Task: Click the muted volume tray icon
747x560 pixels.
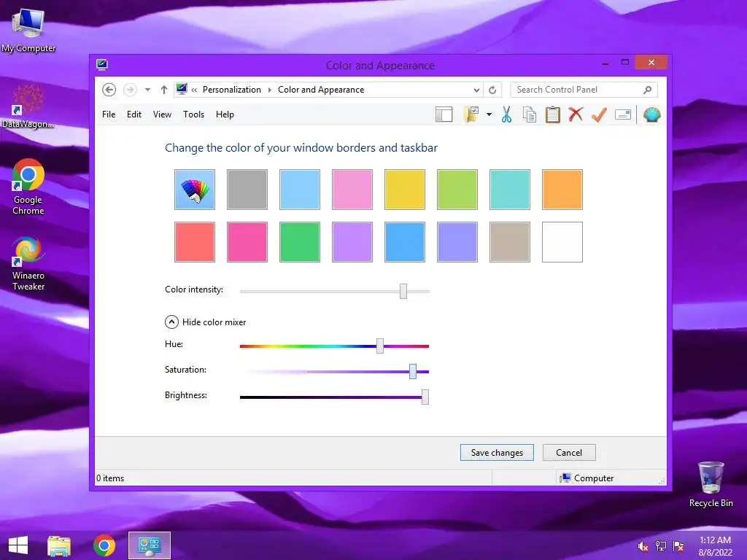Action: [643, 546]
